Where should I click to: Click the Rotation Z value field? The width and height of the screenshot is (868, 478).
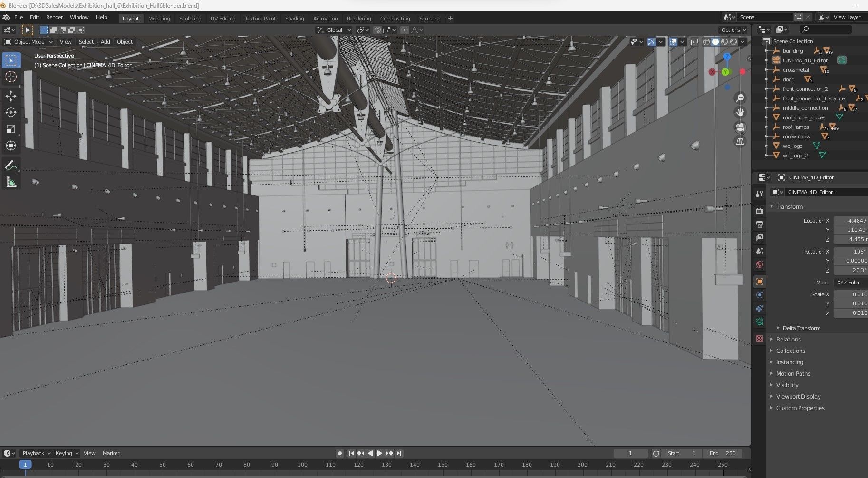(851, 270)
